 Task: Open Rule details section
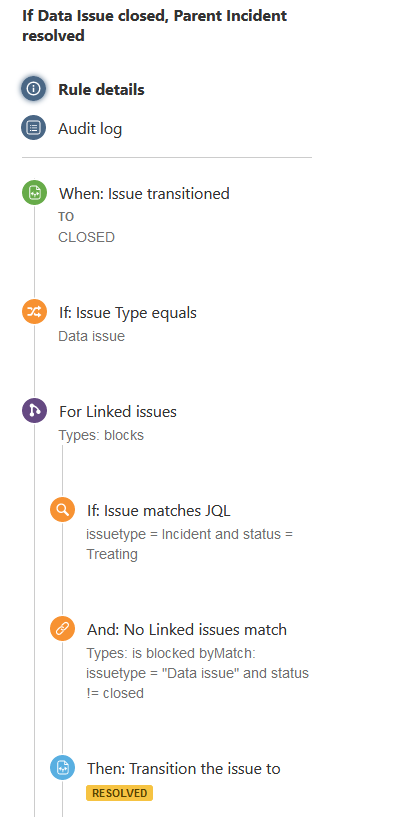[101, 90]
